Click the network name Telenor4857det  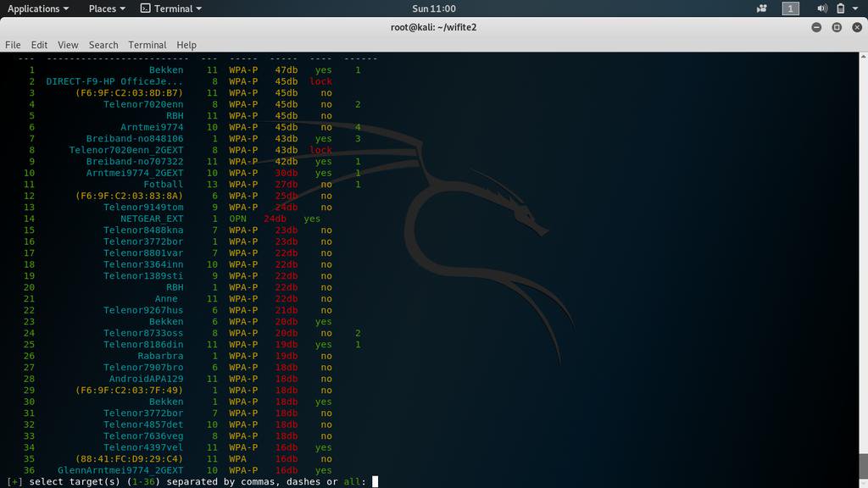[142, 424]
